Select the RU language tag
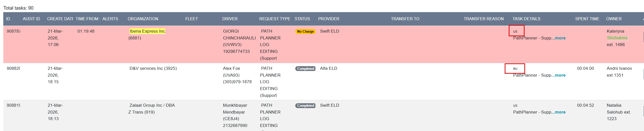The image size is (644, 131). click(x=515, y=69)
